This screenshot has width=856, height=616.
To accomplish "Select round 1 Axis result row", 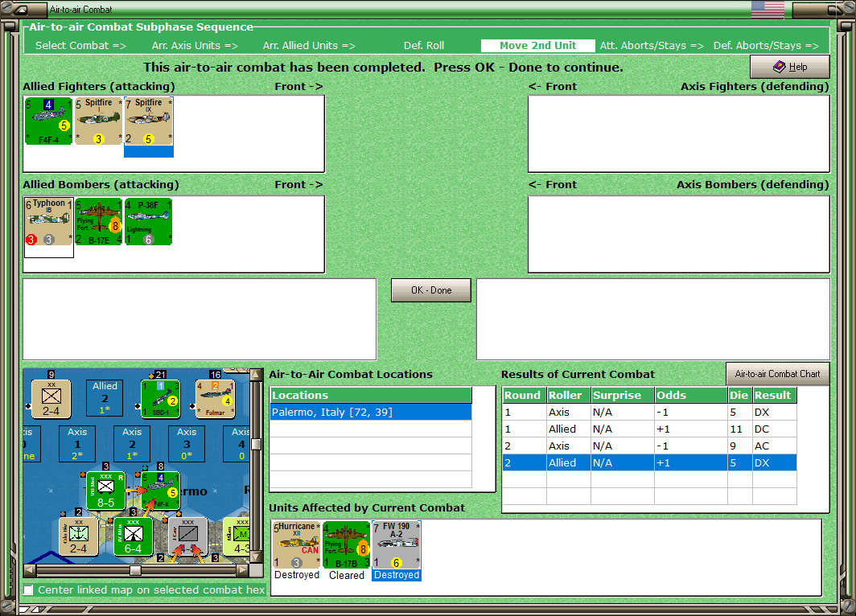I will pyautogui.click(x=649, y=412).
